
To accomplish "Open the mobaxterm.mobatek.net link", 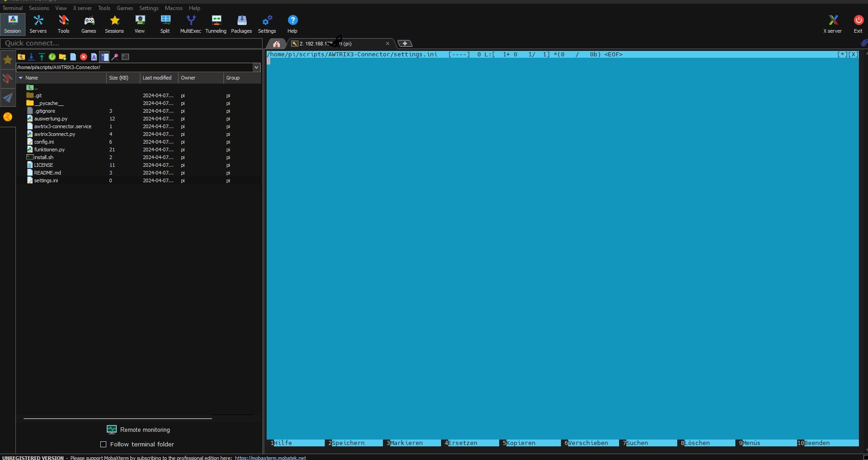I will click(x=270, y=457).
